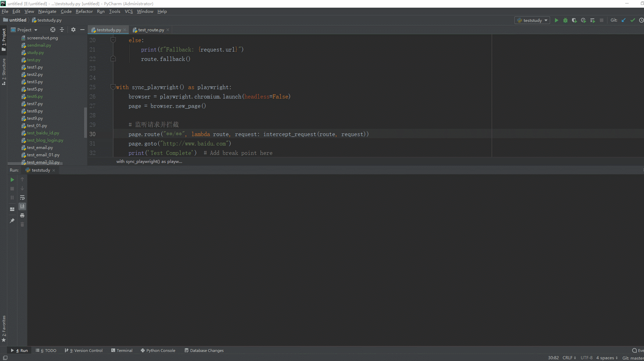Screen dimensions: 644x361
Task: Restore layout in the Run panel
Action: [x=12, y=209]
